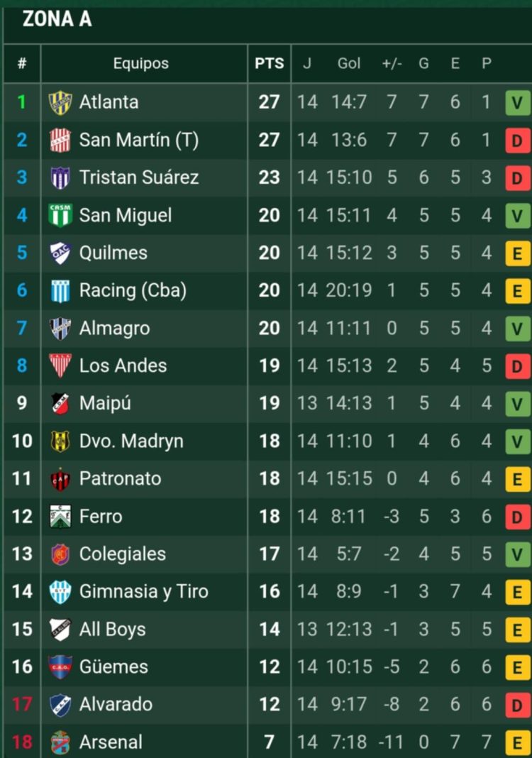This screenshot has width=532, height=758.
Task: Click the Atlanta team crest icon
Action: (60, 102)
